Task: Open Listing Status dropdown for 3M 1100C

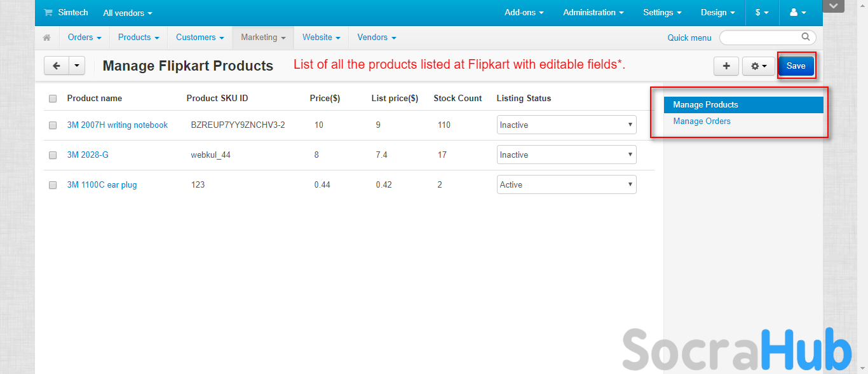Action: 566,184
